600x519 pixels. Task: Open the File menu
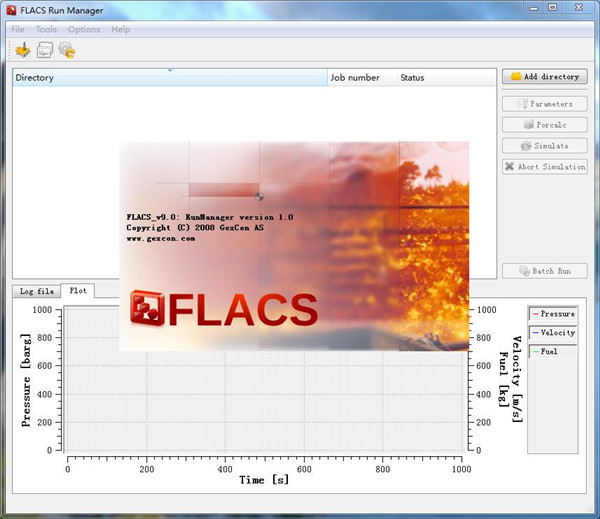(x=18, y=29)
